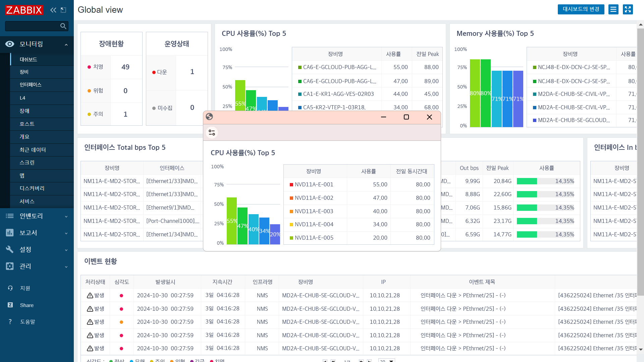Collapse the sidebar with the double-arrow icon

(x=53, y=10)
